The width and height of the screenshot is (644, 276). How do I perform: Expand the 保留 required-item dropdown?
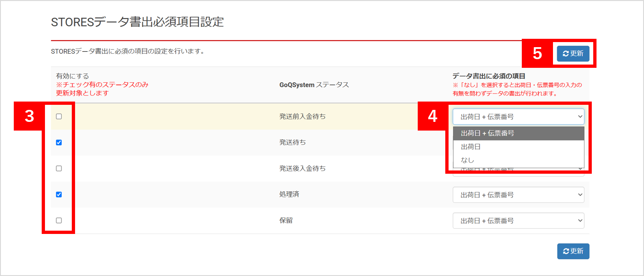point(519,221)
